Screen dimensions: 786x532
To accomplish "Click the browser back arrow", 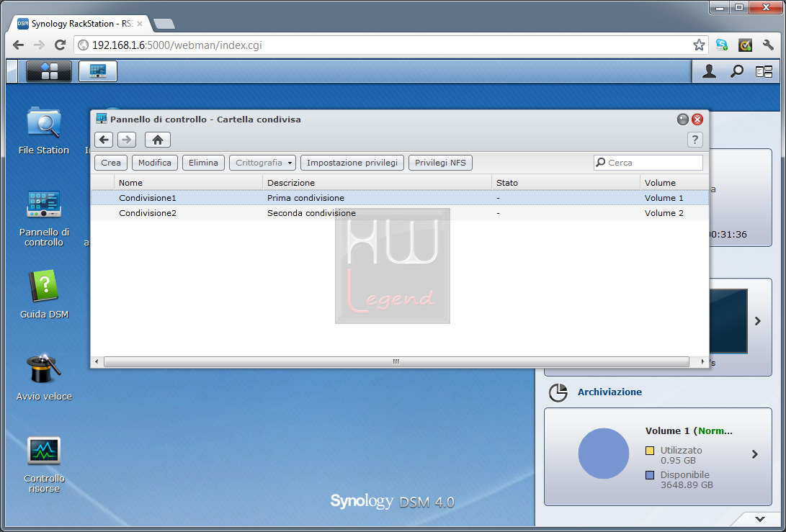I will point(19,45).
